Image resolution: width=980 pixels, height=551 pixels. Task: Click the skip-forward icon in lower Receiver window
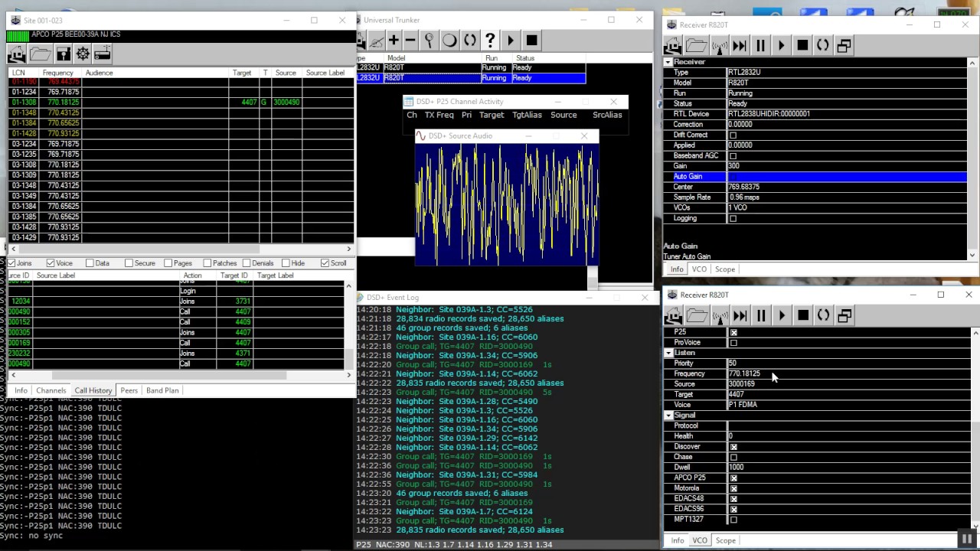(740, 315)
